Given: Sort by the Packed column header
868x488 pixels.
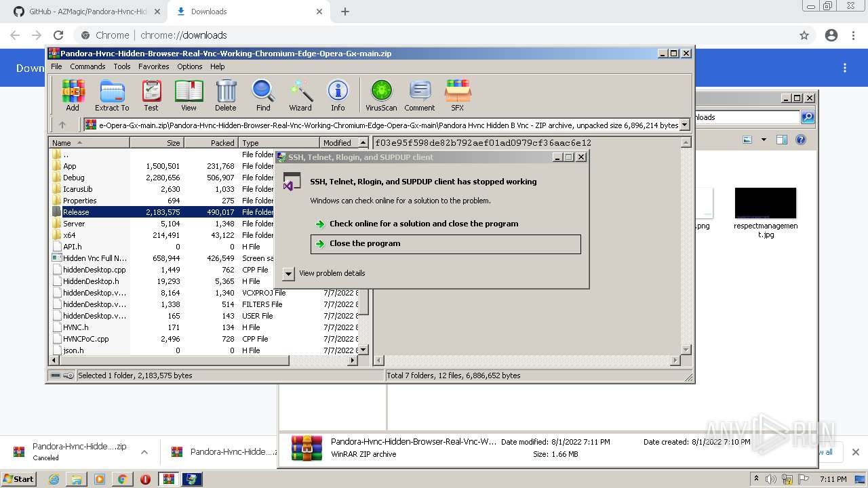Looking at the screenshot, I should click(x=211, y=142).
